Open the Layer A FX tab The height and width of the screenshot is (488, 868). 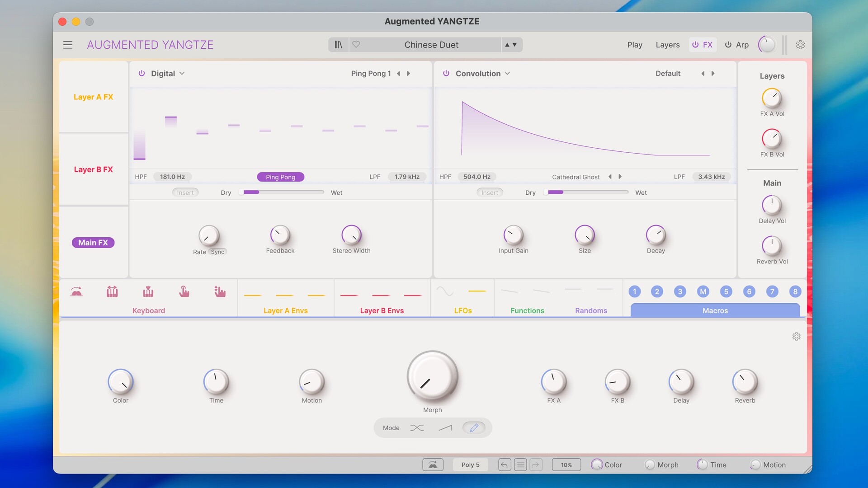click(94, 97)
